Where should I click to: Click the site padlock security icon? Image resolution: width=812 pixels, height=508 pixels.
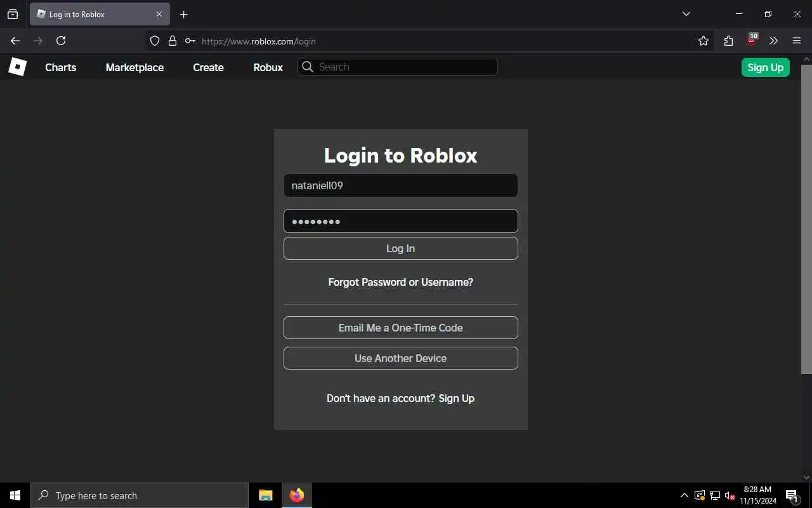click(172, 41)
